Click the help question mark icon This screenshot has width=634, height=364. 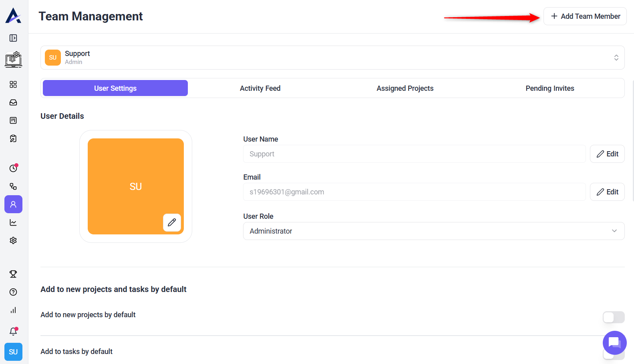click(x=13, y=292)
